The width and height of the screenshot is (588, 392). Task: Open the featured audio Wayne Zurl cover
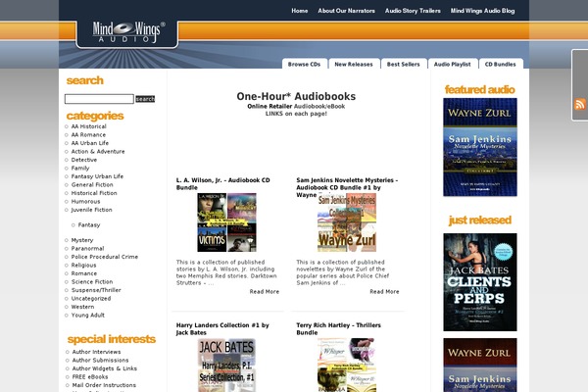[x=480, y=147]
